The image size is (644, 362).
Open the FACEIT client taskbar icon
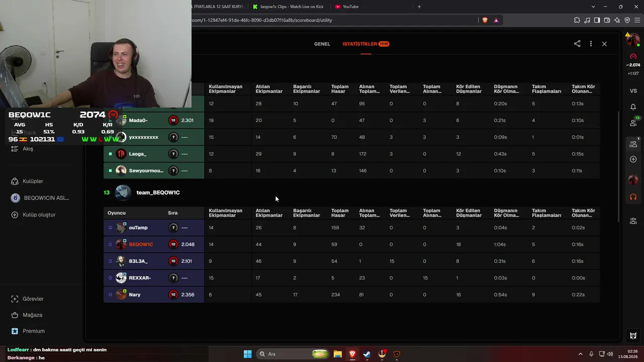(396, 354)
